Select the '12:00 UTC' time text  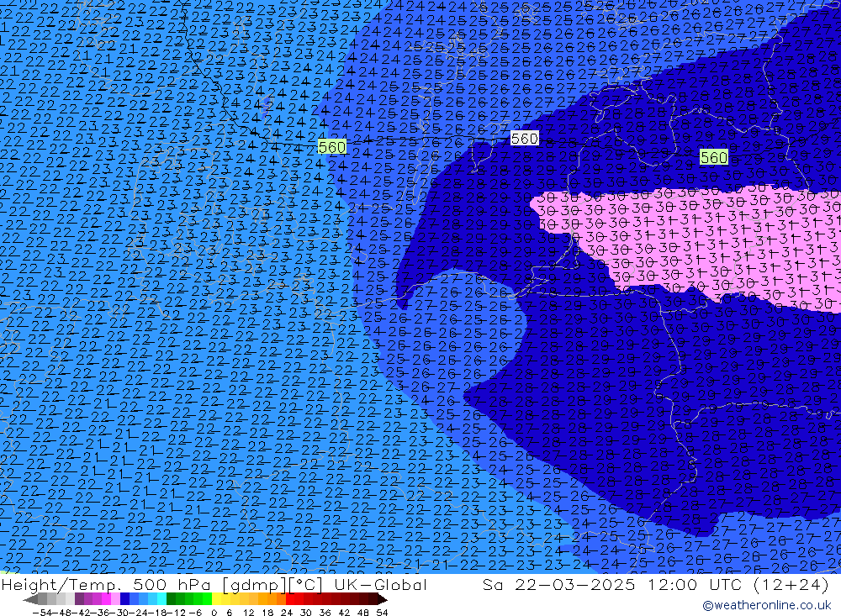[695, 585]
